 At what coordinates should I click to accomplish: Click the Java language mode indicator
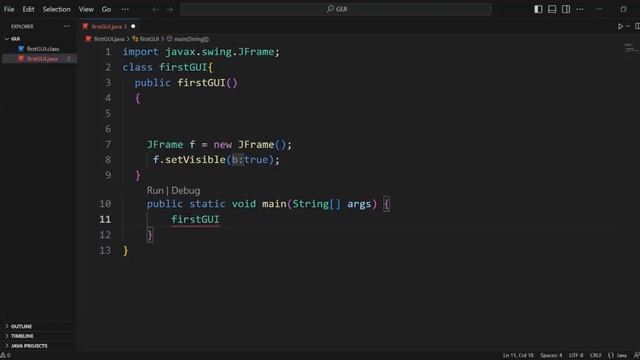(x=622, y=355)
